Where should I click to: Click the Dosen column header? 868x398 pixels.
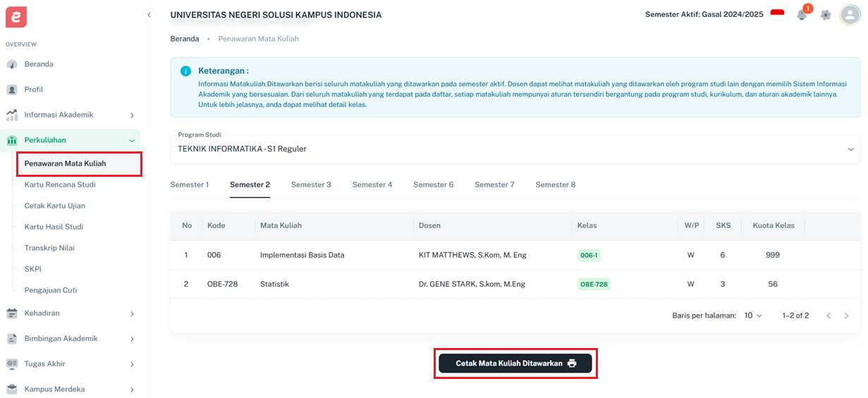[429, 225]
